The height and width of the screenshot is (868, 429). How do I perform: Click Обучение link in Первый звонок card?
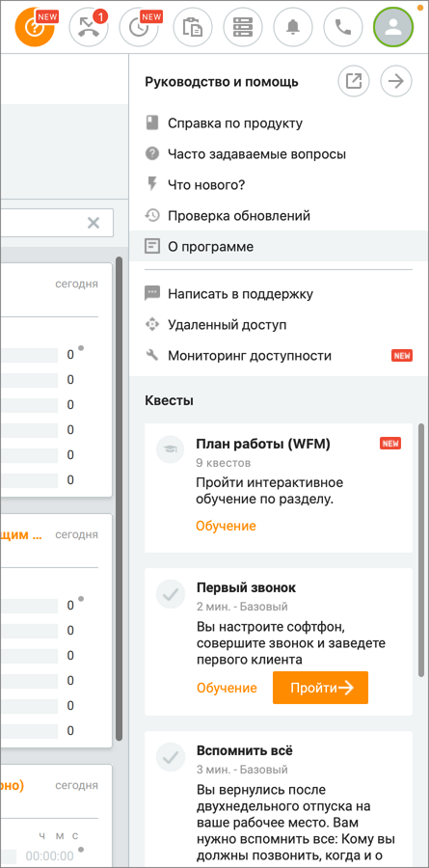pos(227,688)
